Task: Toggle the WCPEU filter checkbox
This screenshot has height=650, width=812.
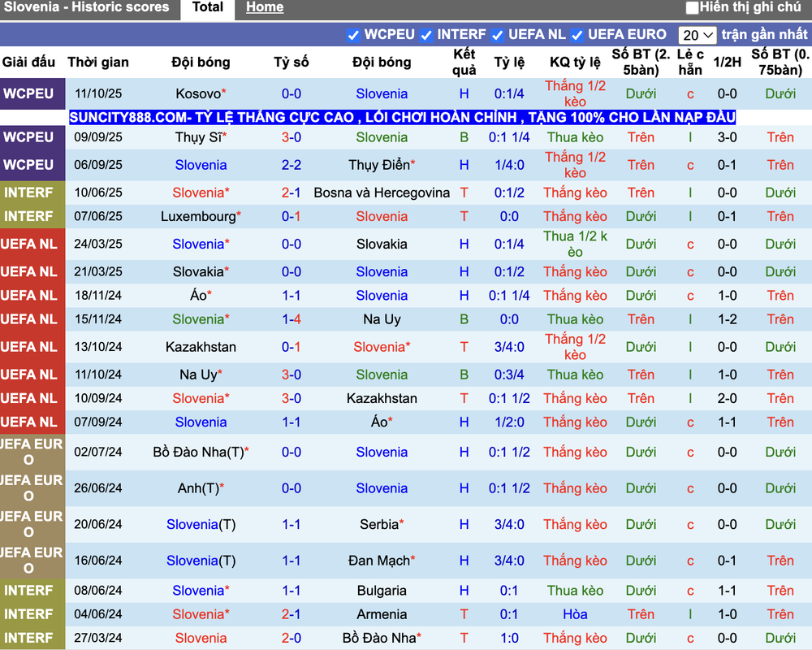Action: pyautogui.click(x=353, y=35)
